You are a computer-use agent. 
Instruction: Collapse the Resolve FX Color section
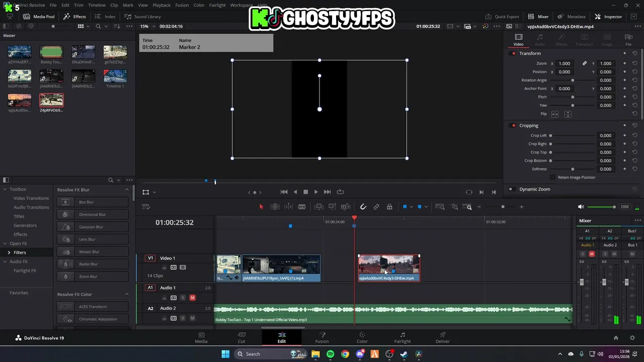[127, 294]
